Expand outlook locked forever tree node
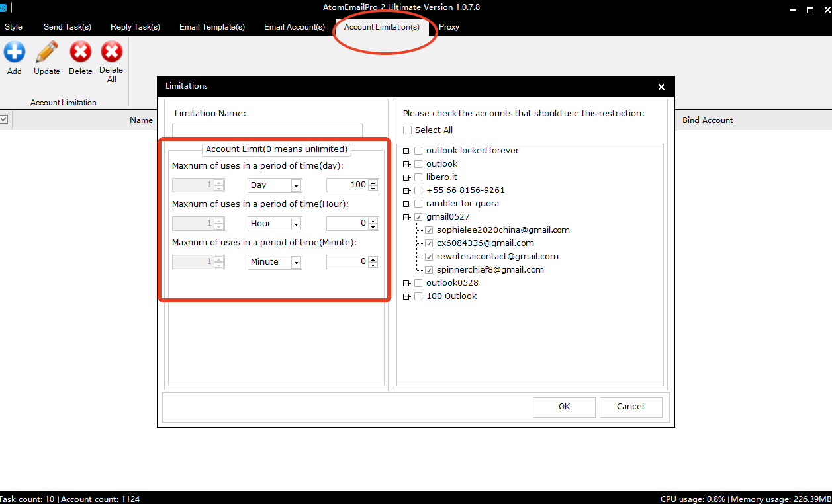This screenshot has width=832, height=504. pyautogui.click(x=406, y=151)
